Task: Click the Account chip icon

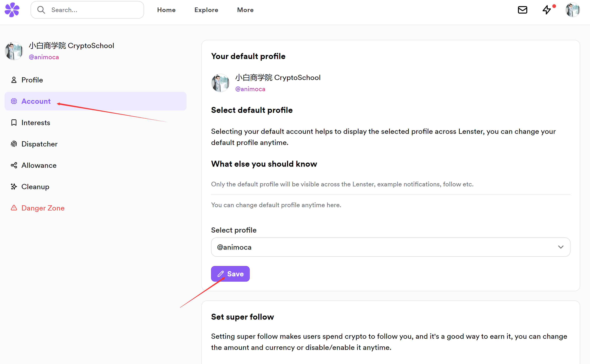Action: coord(14,101)
